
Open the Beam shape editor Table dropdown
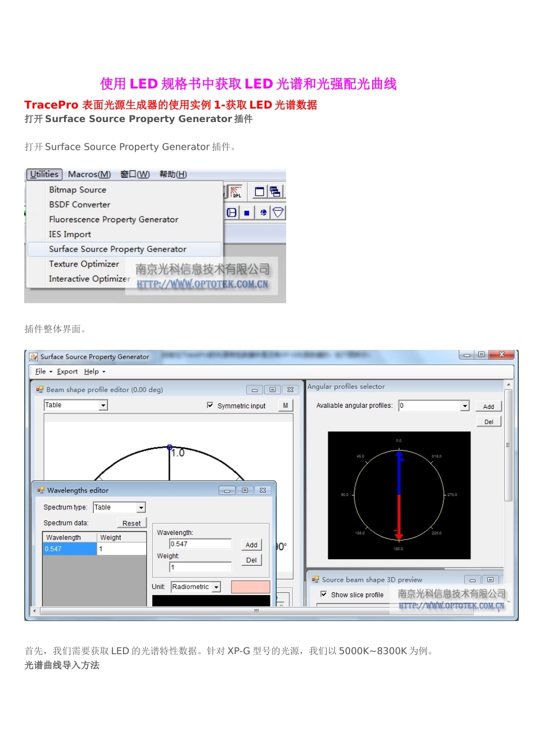(103, 406)
